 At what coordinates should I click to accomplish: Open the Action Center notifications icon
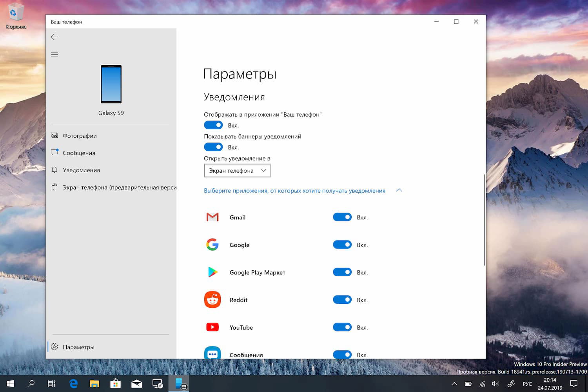574,384
